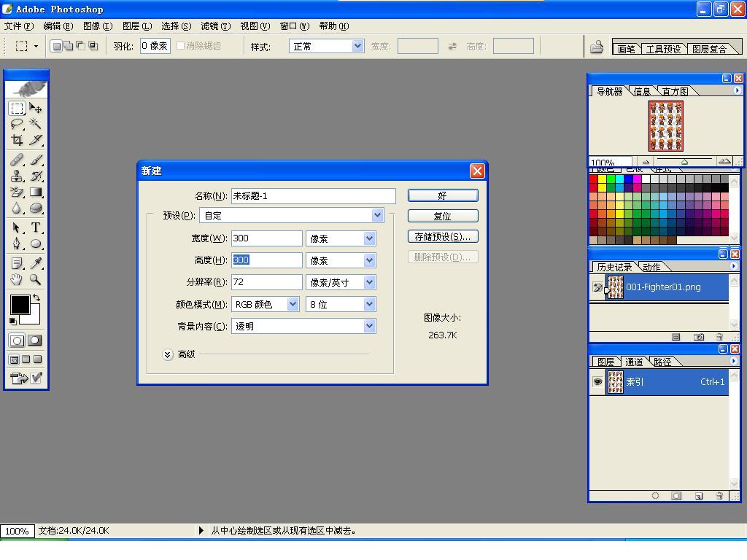The width and height of the screenshot is (747, 560).
Task: Close the 新建 dialog
Action: click(477, 171)
